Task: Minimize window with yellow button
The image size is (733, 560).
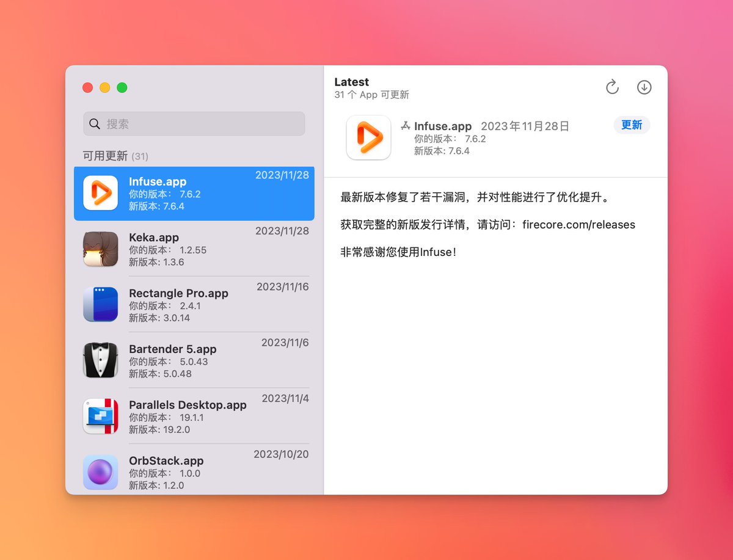Action: [104, 87]
